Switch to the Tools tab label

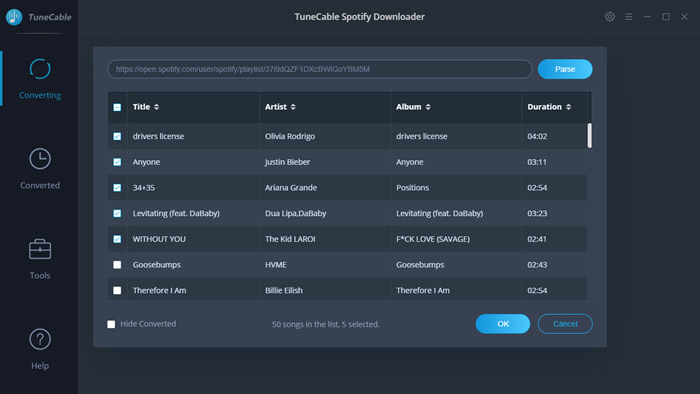40,275
